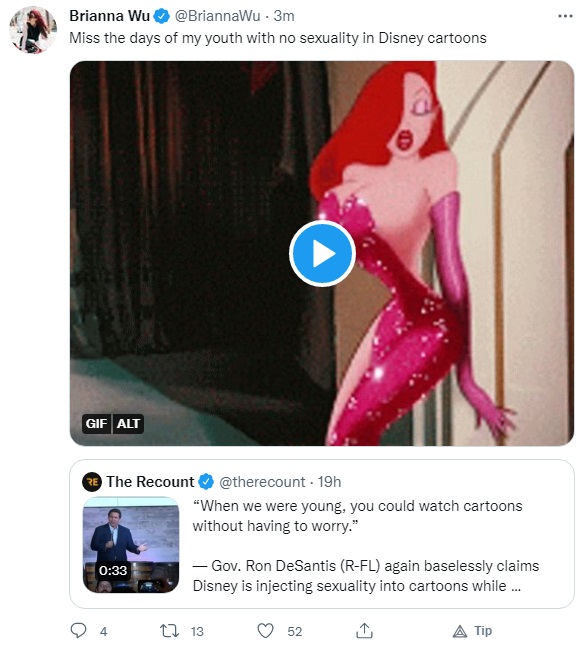Like the tweet with the heart icon
The height and width of the screenshot is (647, 587).
point(265,631)
